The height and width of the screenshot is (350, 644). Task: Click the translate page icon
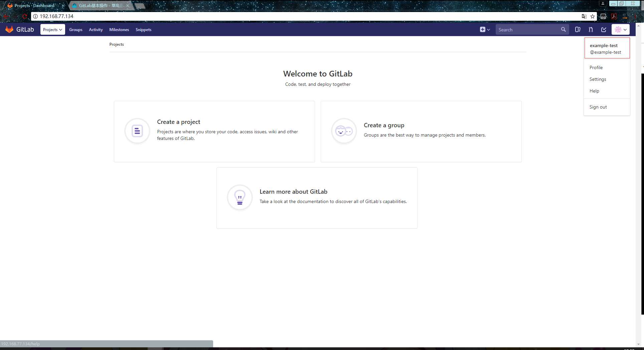click(x=584, y=16)
